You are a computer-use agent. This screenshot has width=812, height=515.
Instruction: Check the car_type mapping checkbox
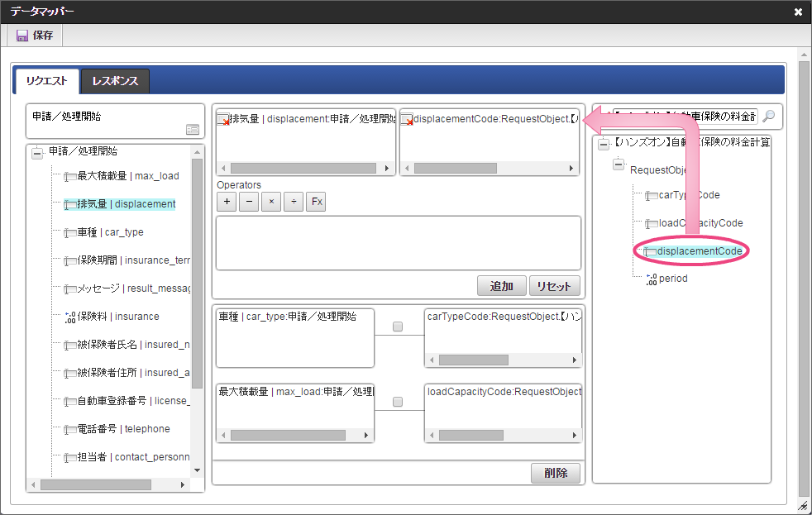(398, 327)
